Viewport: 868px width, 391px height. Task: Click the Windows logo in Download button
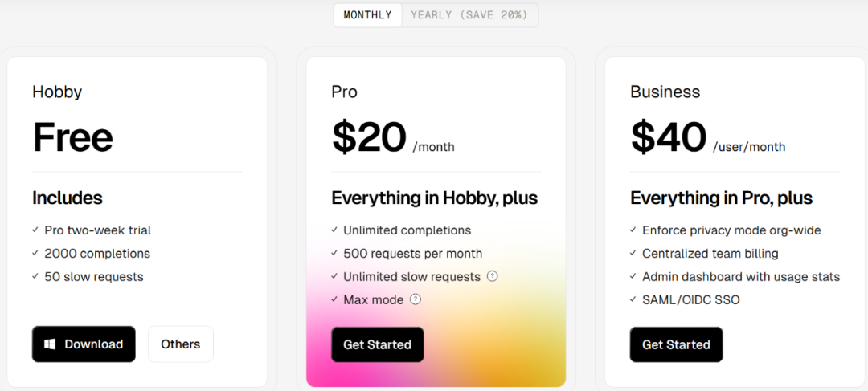click(x=50, y=344)
